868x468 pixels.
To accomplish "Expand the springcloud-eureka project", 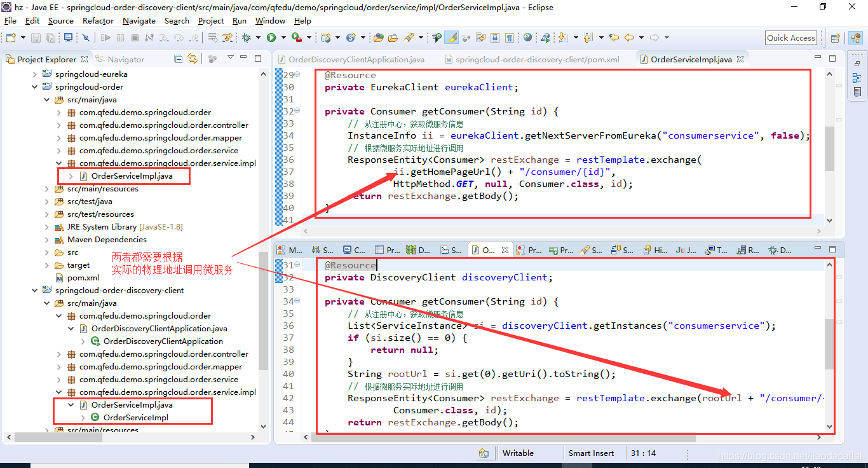I will [x=34, y=74].
